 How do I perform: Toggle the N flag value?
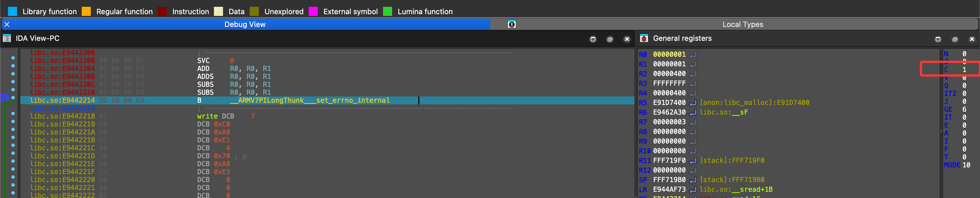(964, 54)
